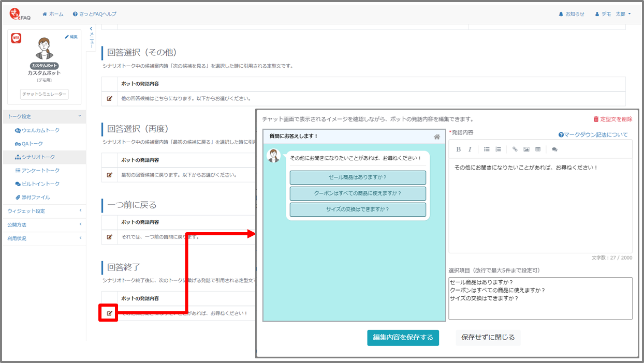Viewport: 644px width, 363px height.
Task: Click edit icon for 回答終了 row
Action: pyautogui.click(x=109, y=313)
